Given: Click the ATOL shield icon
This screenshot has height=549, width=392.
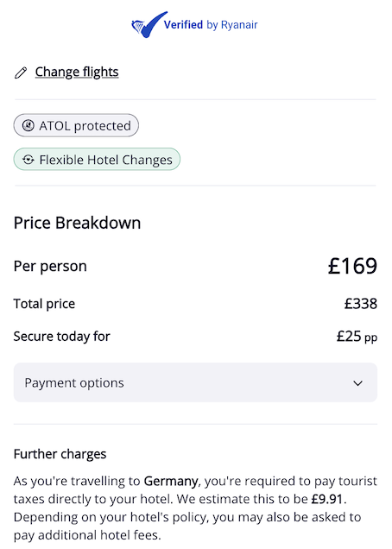Looking at the screenshot, I should (x=28, y=125).
